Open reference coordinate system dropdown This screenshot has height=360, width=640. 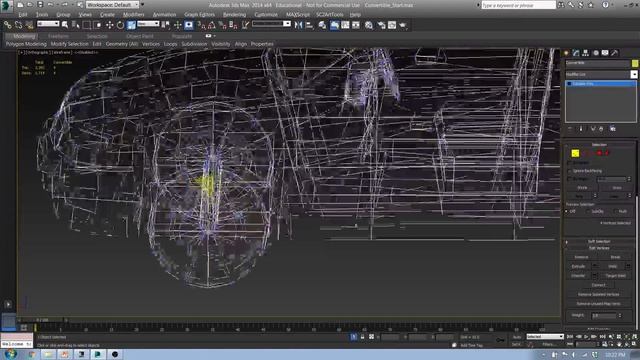pyautogui.click(x=148, y=24)
